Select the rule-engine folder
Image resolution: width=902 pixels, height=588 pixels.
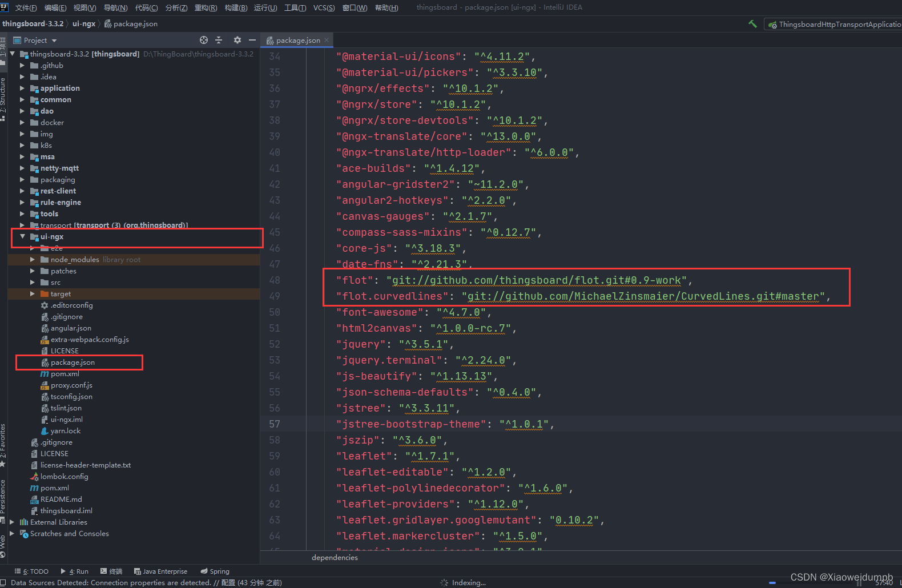61,202
